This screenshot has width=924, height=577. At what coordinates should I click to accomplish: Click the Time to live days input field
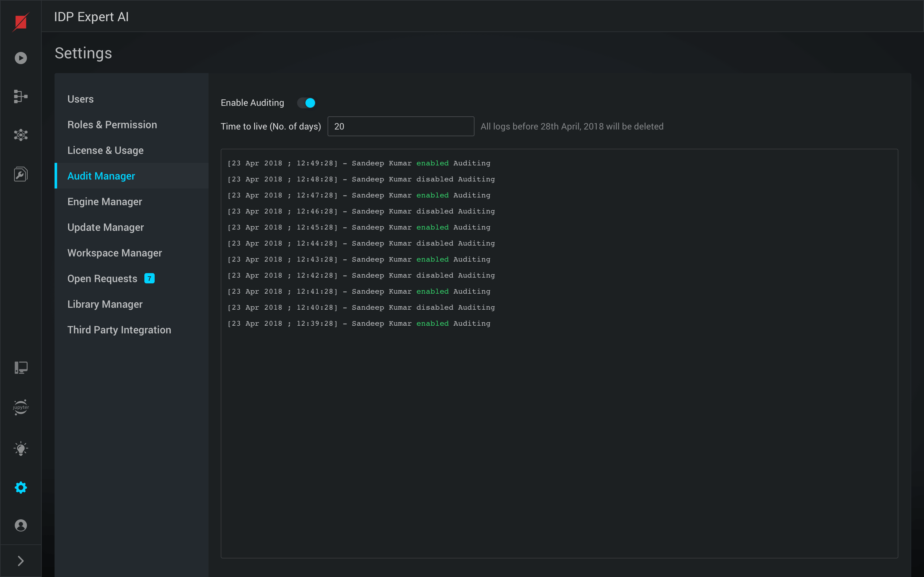click(400, 126)
